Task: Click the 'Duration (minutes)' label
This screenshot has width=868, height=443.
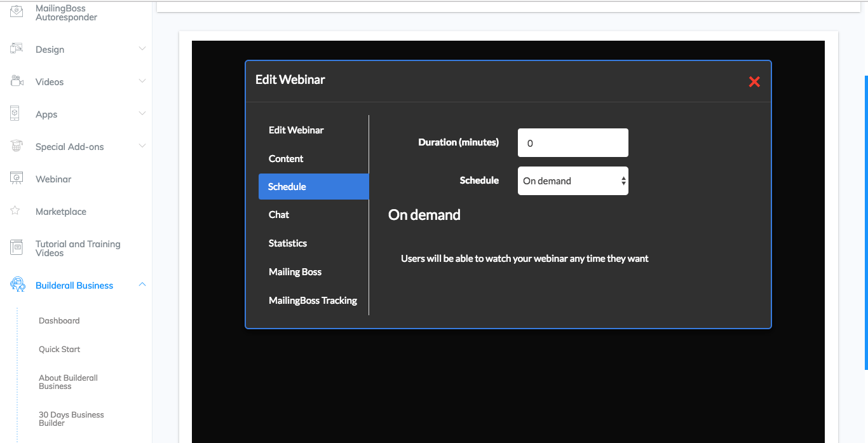Action: tap(458, 142)
